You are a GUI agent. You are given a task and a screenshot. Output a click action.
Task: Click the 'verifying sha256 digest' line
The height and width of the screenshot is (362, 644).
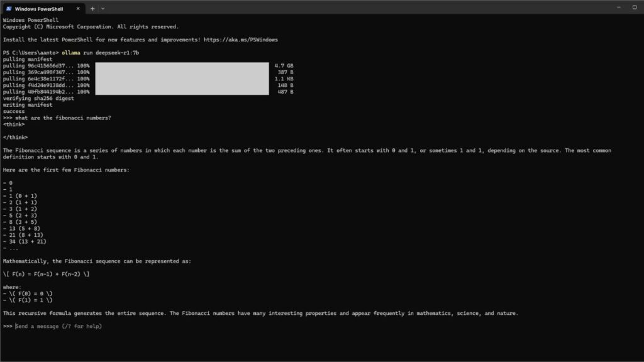pos(38,99)
